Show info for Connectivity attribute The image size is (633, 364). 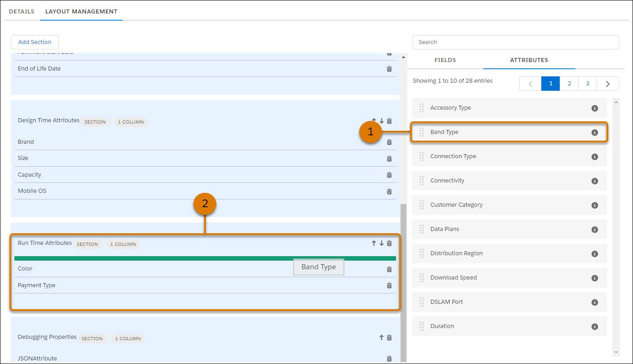(x=595, y=181)
